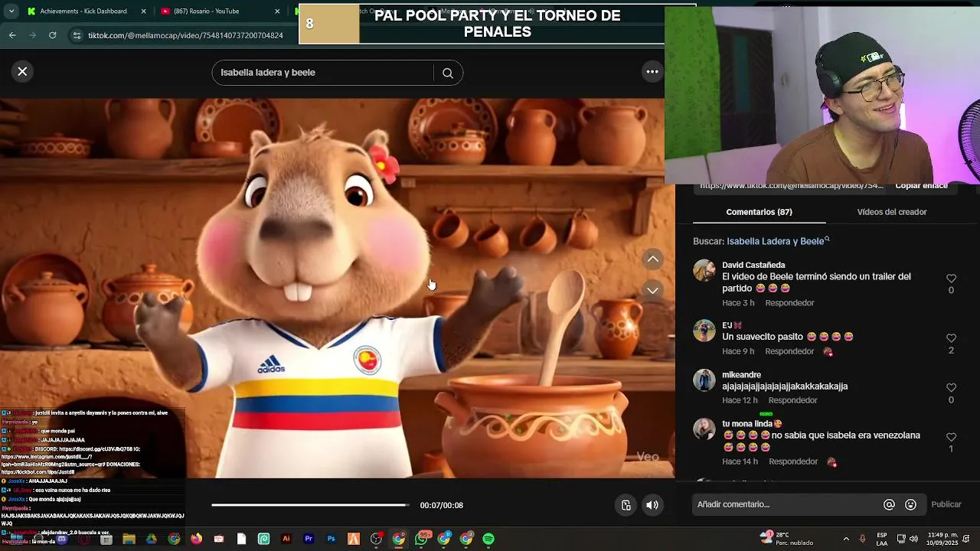Screen dimensions: 980x551
Task: Open the ESP LAA language selector
Action: (882, 539)
